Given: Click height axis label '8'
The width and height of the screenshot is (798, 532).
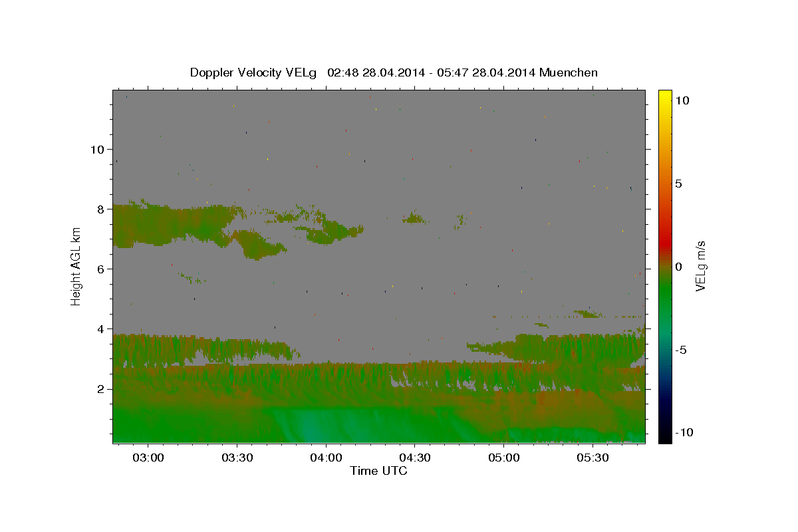Looking at the screenshot, I should click(102, 209).
